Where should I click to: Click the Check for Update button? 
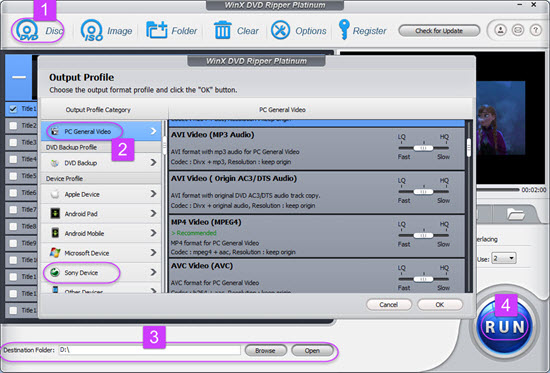tap(439, 31)
